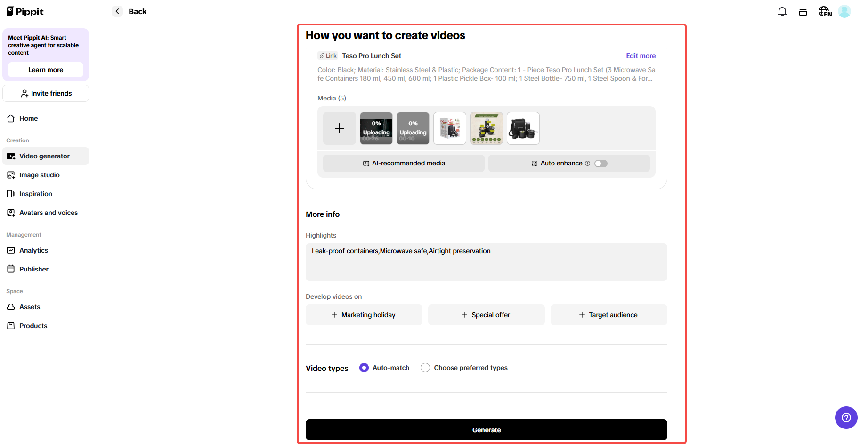Click the Back label
Screen dimensions: 868x444
[138, 11]
